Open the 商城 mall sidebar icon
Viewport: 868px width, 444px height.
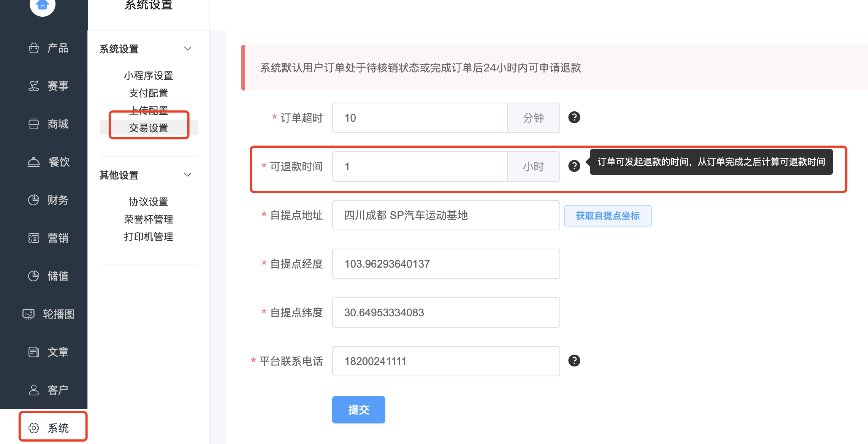click(x=34, y=124)
